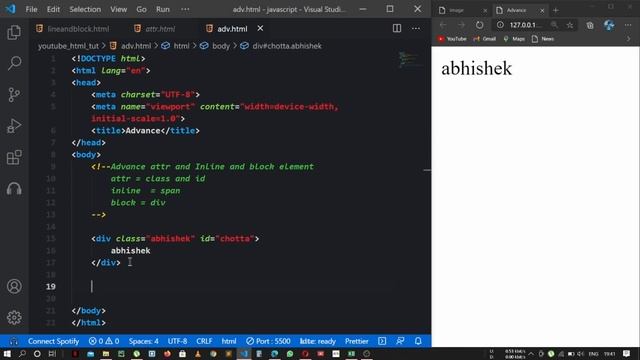Show more bookmarks bar items chevron
640x360 pixels.
click(629, 39)
